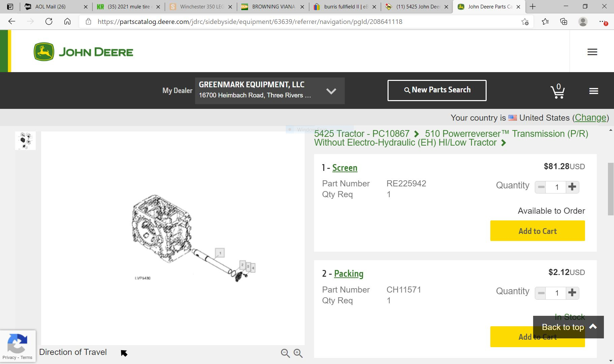
Task: Click the Back to top button
Action: click(x=569, y=327)
